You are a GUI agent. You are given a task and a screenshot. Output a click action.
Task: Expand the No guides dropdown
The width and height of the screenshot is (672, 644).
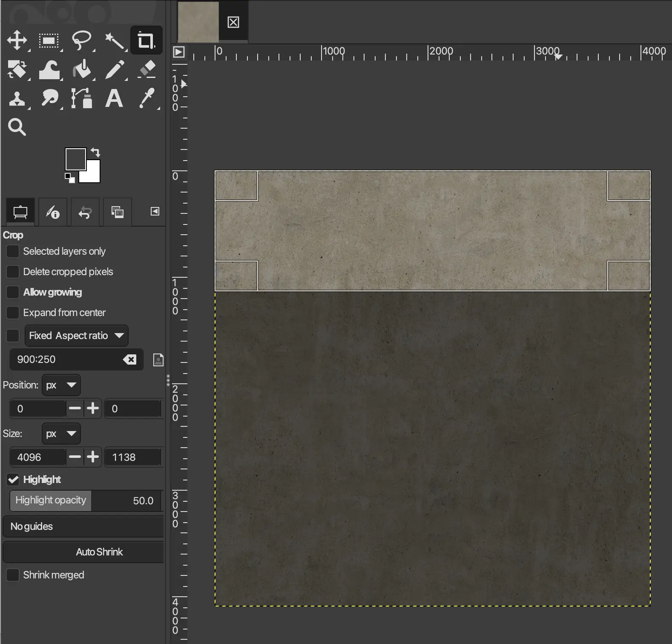pyautogui.click(x=83, y=526)
